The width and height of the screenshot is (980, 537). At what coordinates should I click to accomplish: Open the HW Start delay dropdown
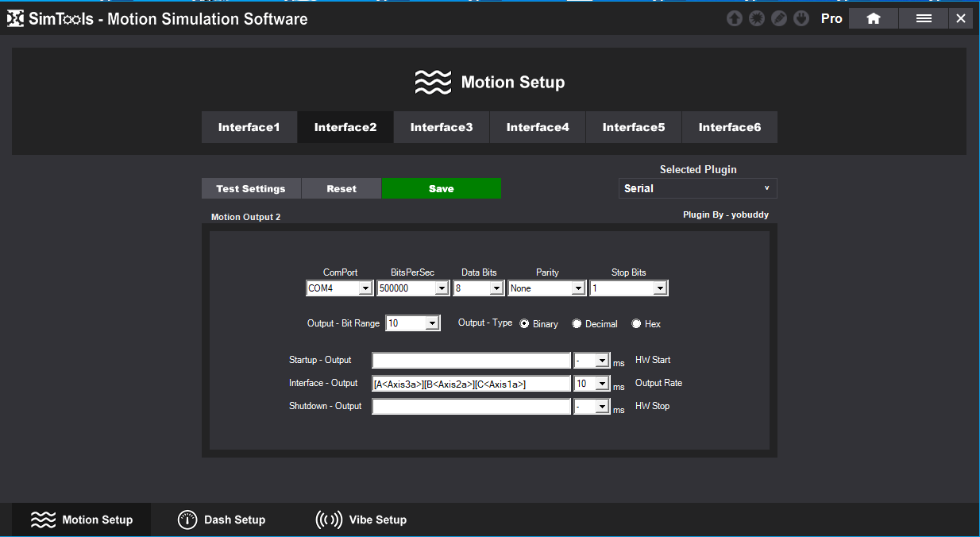point(592,361)
